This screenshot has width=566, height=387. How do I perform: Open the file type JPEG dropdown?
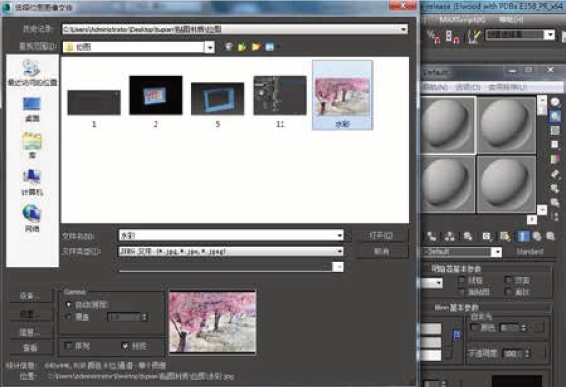coord(340,251)
